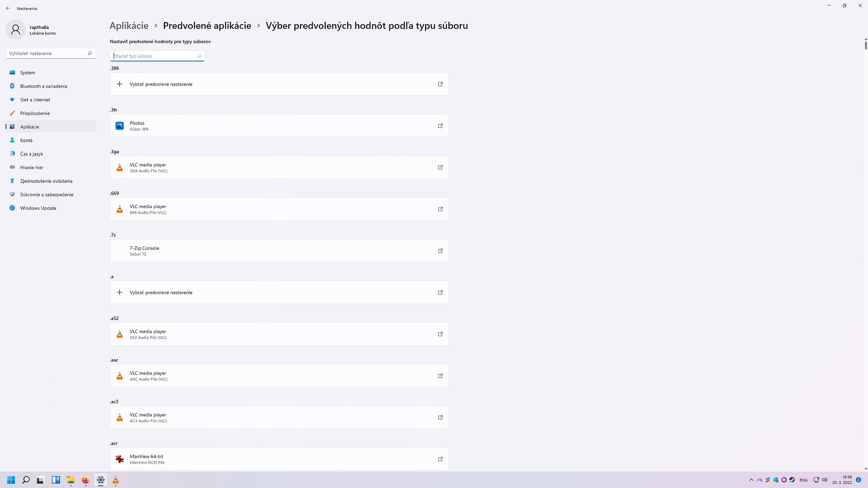Click the VLC cone icon for .3ga
The height and width of the screenshot is (488, 868).
point(120,168)
